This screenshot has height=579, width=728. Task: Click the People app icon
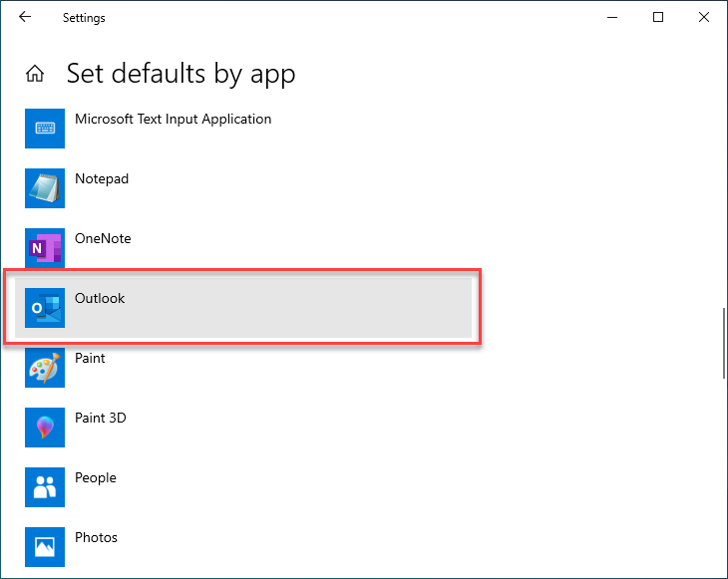tap(45, 487)
